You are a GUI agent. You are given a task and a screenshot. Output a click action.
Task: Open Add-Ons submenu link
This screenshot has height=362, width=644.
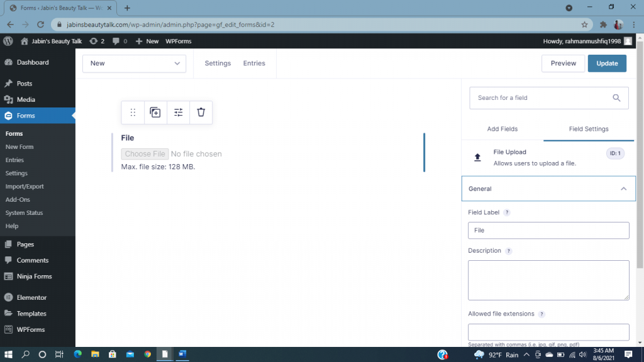pos(18,199)
